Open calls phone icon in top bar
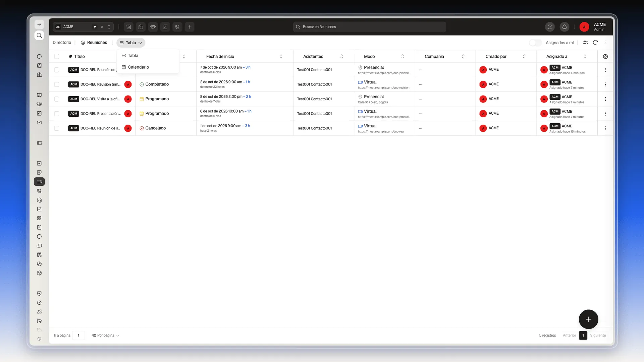This screenshot has width=644, height=362. 177,27
